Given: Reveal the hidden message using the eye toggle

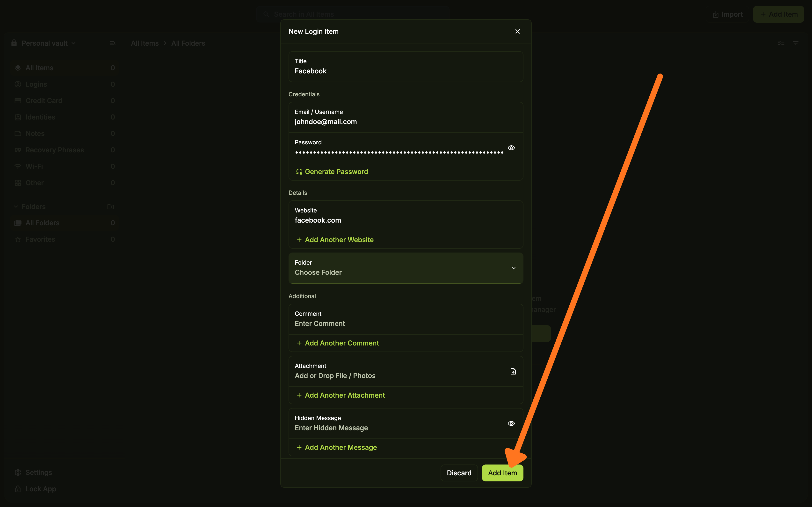Looking at the screenshot, I should point(511,423).
